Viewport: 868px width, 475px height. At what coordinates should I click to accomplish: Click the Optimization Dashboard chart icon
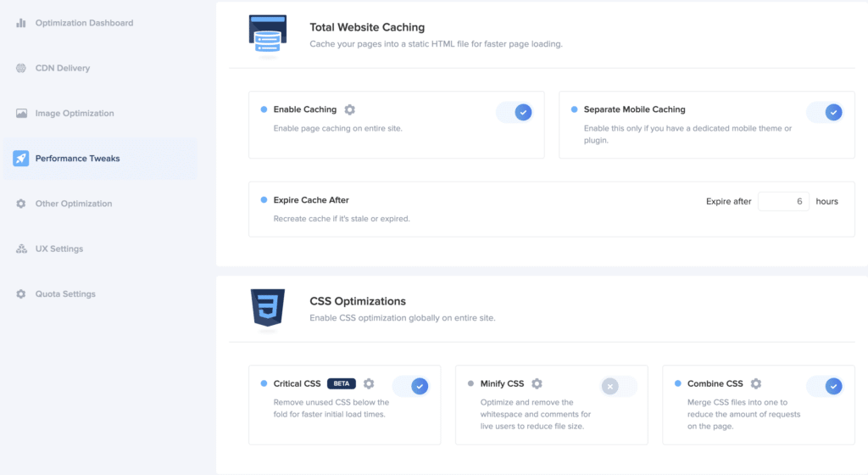[x=21, y=23]
